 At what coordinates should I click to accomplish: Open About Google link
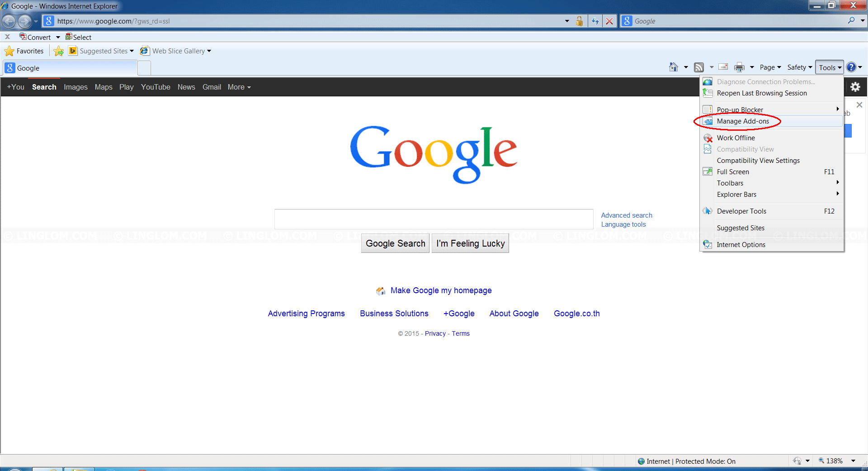(514, 314)
